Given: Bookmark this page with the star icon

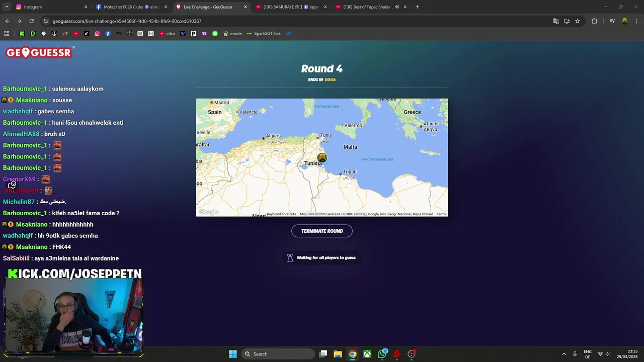Looking at the screenshot, I should point(578,21).
